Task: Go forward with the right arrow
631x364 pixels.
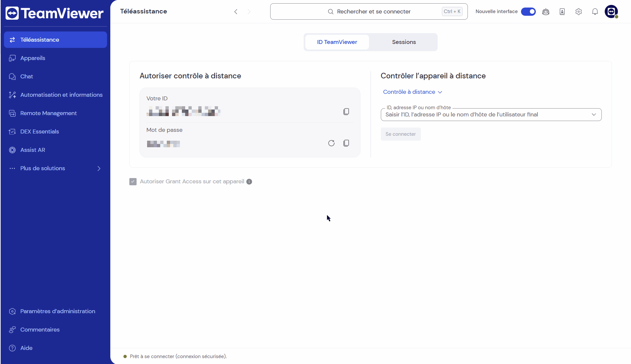Action: (x=249, y=11)
